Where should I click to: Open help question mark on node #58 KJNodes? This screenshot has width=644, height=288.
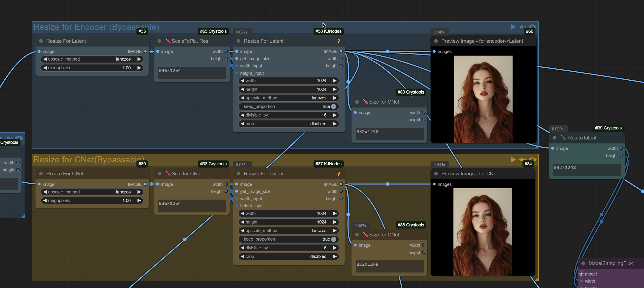tap(339, 41)
